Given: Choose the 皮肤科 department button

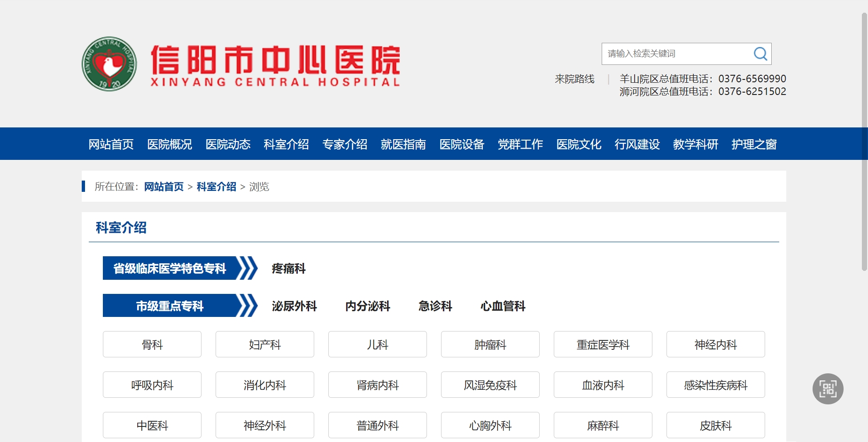Looking at the screenshot, I should 715,426.
